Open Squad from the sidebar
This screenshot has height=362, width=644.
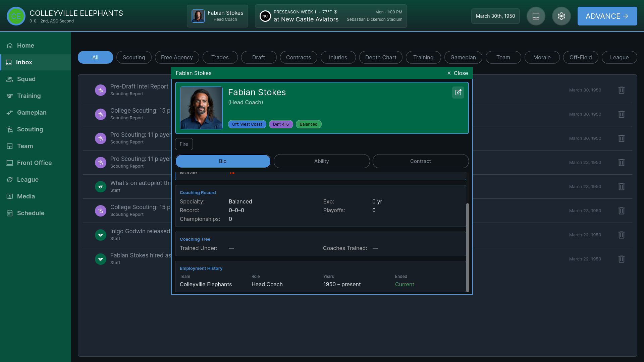coord(36,79)
